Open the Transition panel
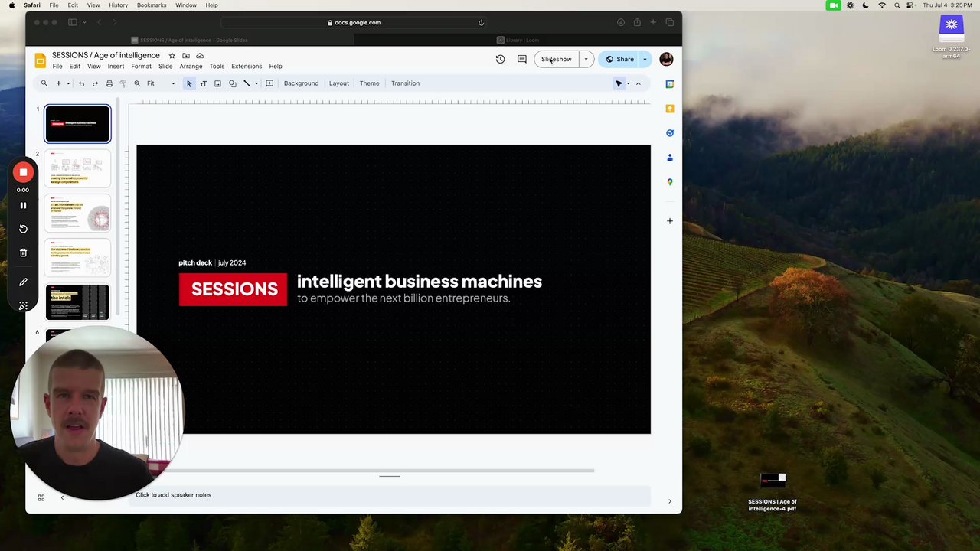 point(405,83)
